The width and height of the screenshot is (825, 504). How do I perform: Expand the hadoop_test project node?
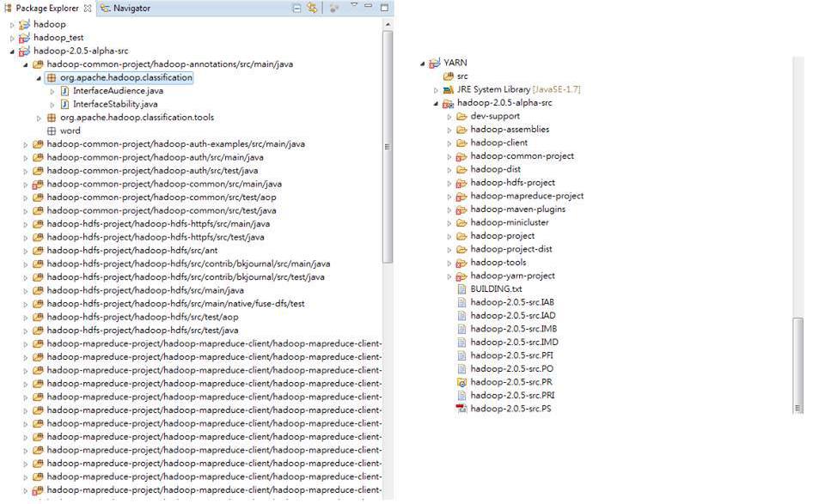pyautogui.click(x=12, y=38)
